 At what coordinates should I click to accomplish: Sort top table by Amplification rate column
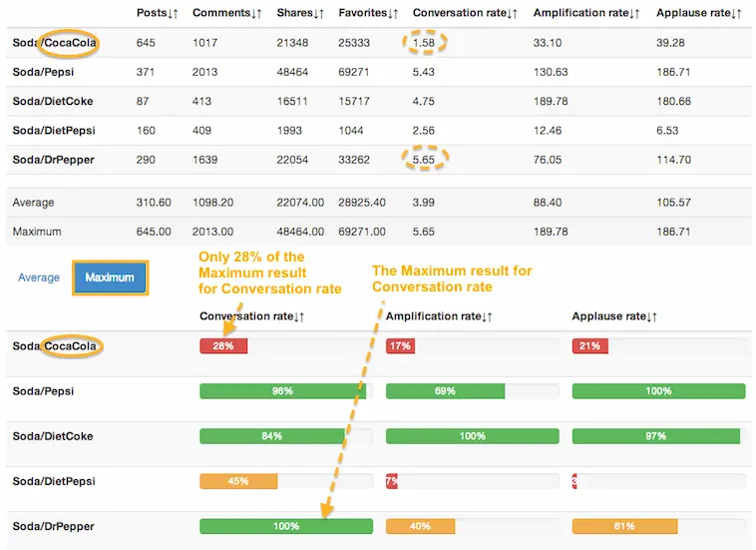tap(586, 13)
